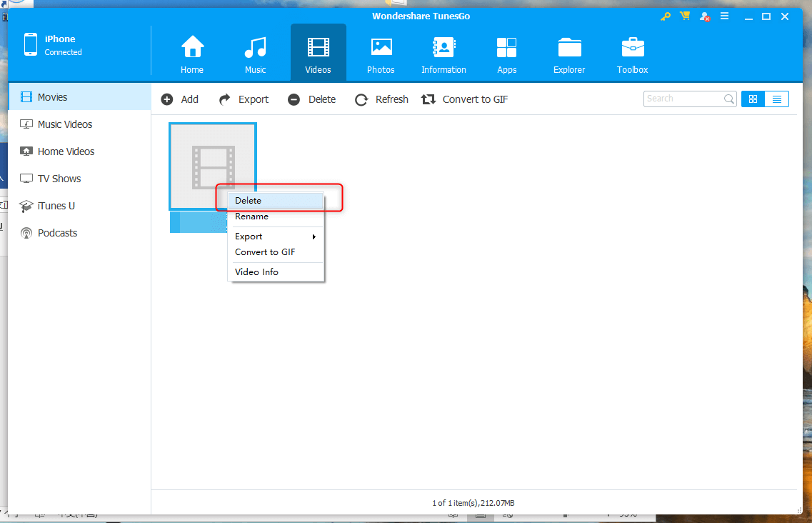Choose Rename from context menu
Screen dimensions: 812x523
click(x=276, y=216)
